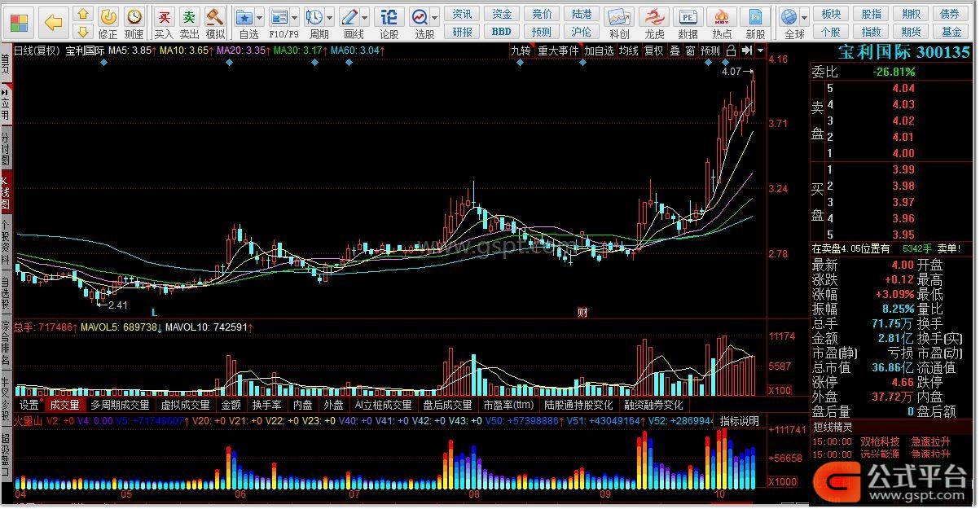Viewport: 980px width, 509px height.
Task: Click the 研报 research report button
Action: pyautogui.click(x=463, y=32)
